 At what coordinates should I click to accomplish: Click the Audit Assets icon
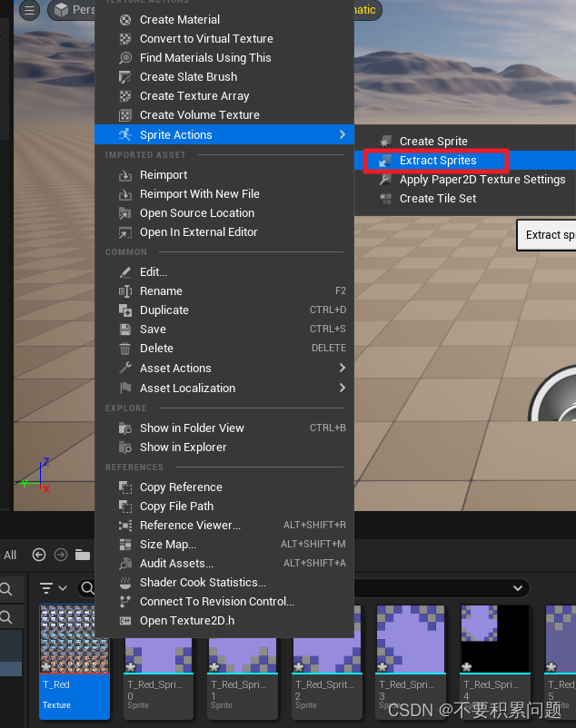click(x=125, y=563)
